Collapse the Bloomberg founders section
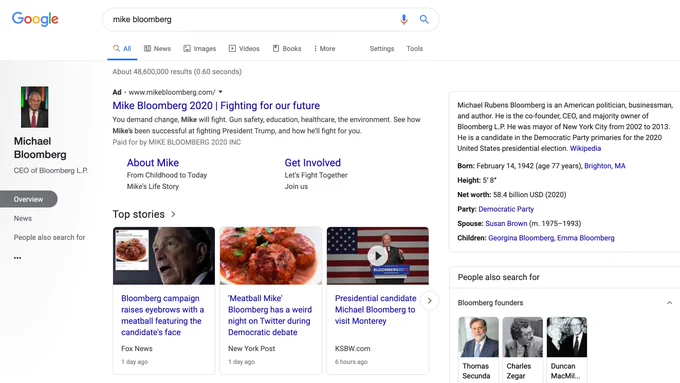Viewport: 680px width, 383px height. pyautogui.click(x=670, y=303)
